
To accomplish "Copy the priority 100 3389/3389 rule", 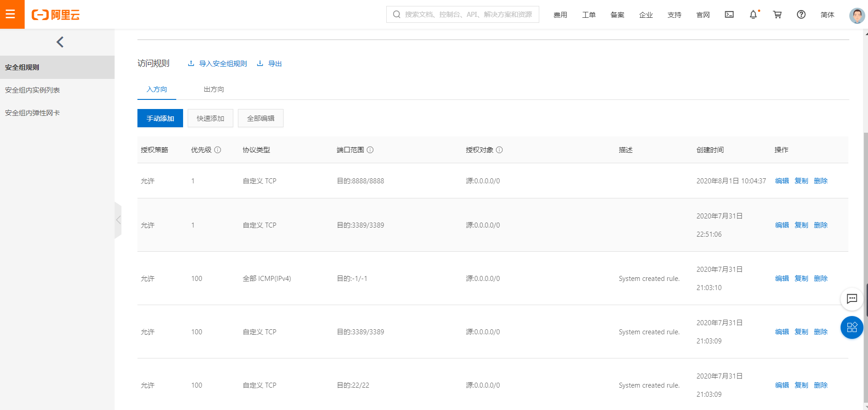I will 801,332.
